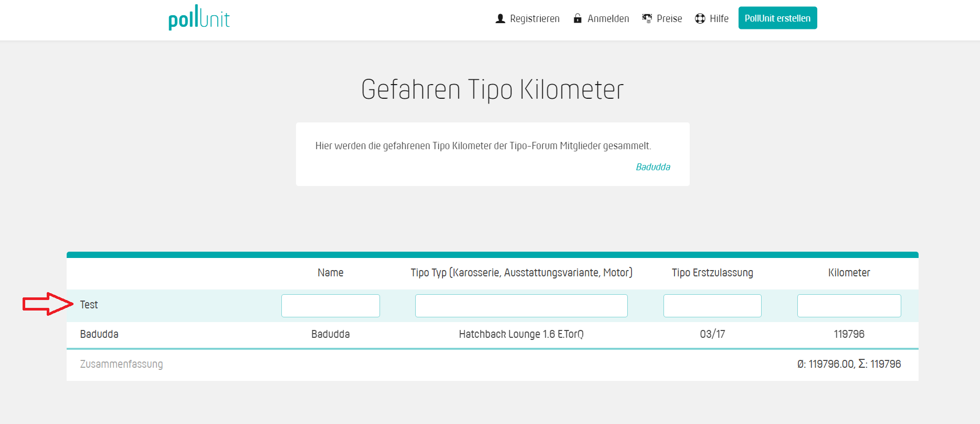Open the Registrieren page
This screenshot has height=424, width=980.
[x=534, y=19]
